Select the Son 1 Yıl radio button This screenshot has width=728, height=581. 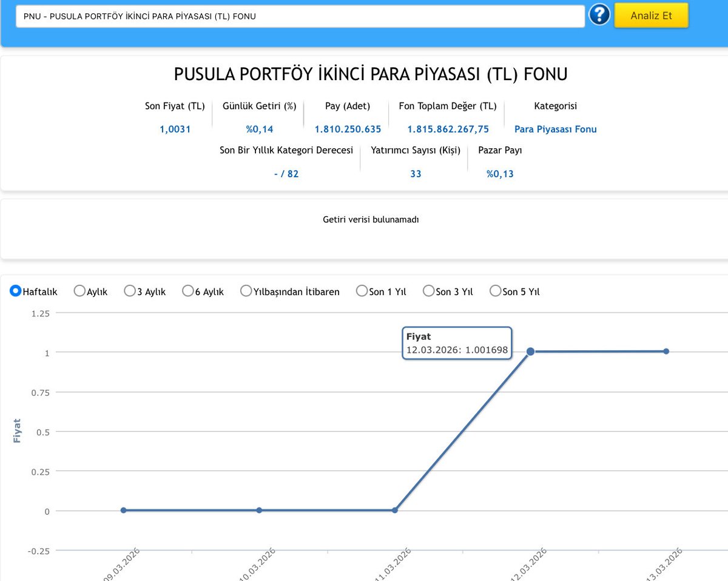(362, 291)
